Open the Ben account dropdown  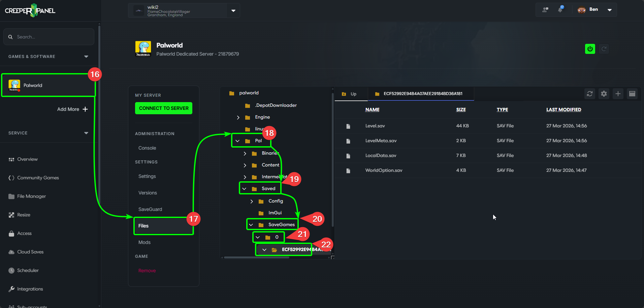[x=609, y=10]
